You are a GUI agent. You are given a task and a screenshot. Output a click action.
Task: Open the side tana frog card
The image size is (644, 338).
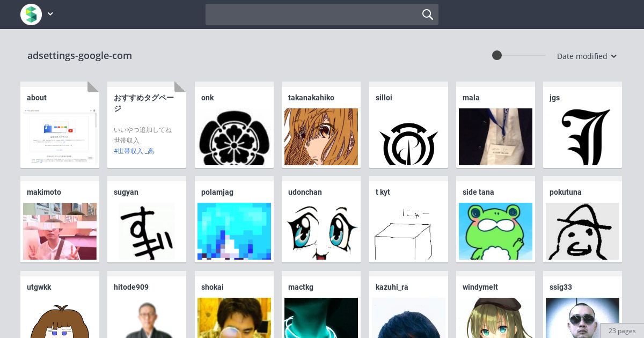pyautogui.click(x=495, y=219)
